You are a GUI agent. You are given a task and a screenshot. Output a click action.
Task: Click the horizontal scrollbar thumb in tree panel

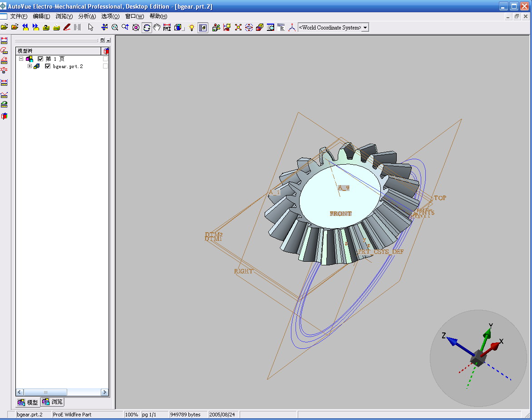click(45, 392)
